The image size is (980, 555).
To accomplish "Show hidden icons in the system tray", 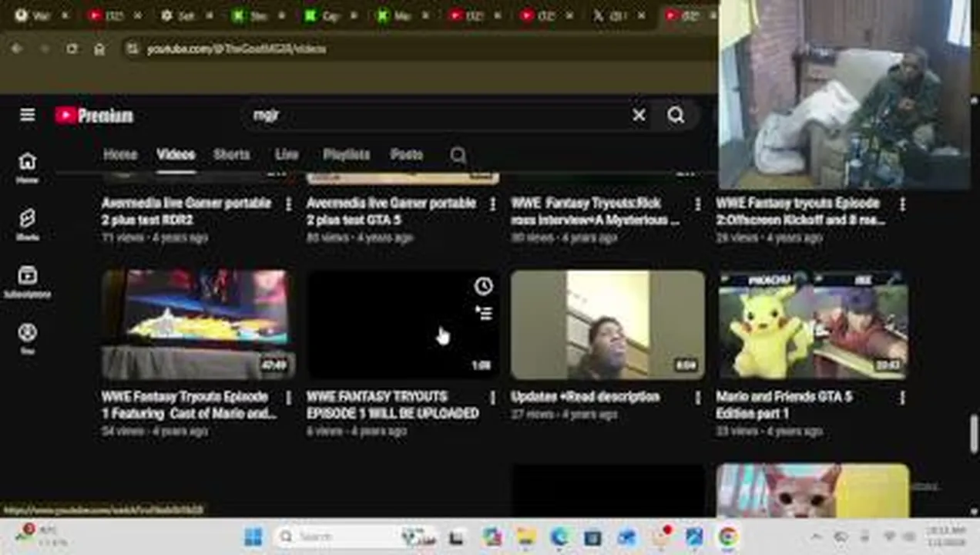I will [x=817, y=536].
